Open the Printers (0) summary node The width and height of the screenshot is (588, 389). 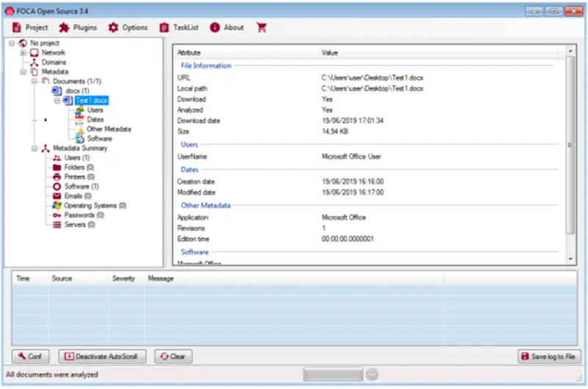pos(79,177)
